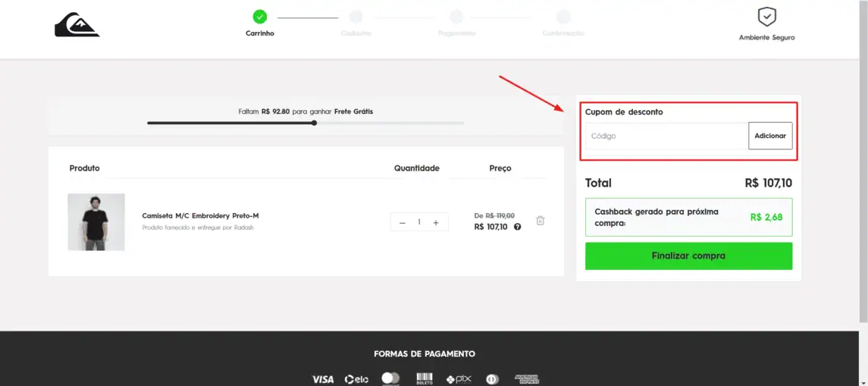Click the Boleto barcode icon

click(x=424, y=379)
